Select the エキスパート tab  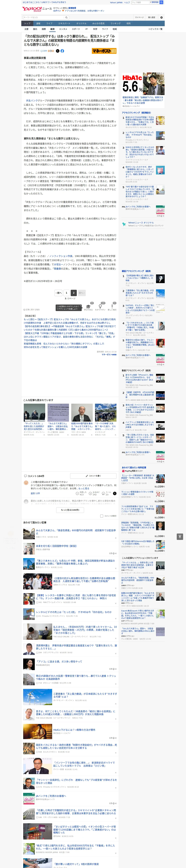(x=64, y=24)
